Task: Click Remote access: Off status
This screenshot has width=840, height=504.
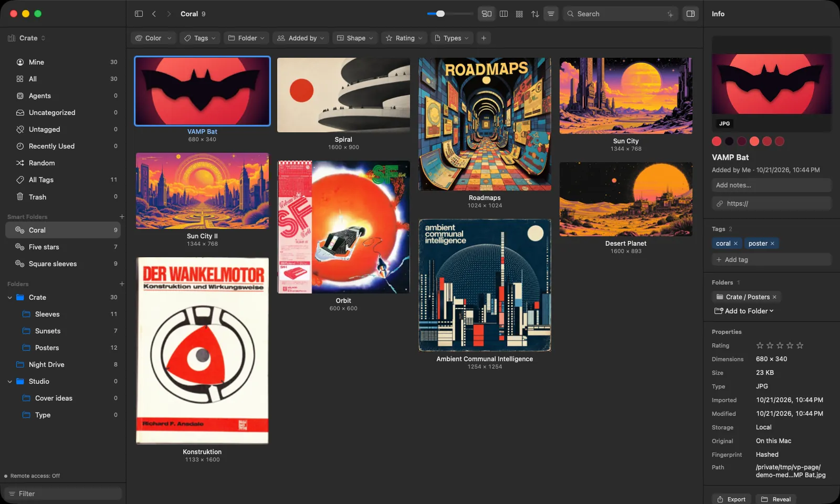Action: click(32, 476)
